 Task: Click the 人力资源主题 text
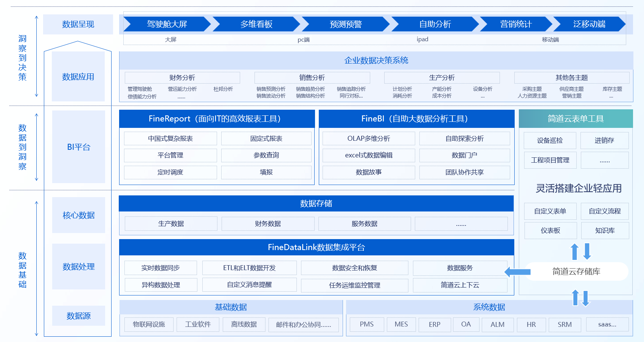click(x=532, y=96)
